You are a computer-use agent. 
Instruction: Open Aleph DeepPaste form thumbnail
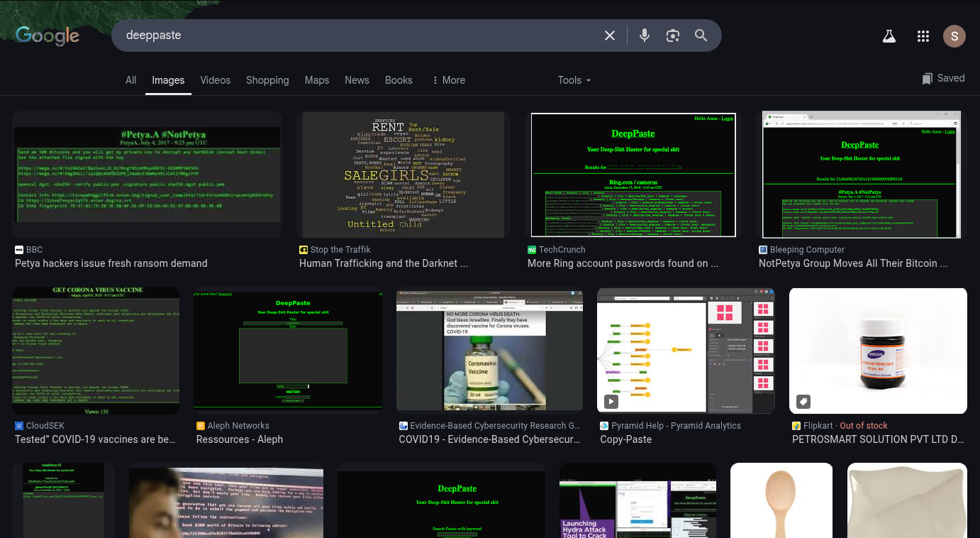click(x=288, y=351)
